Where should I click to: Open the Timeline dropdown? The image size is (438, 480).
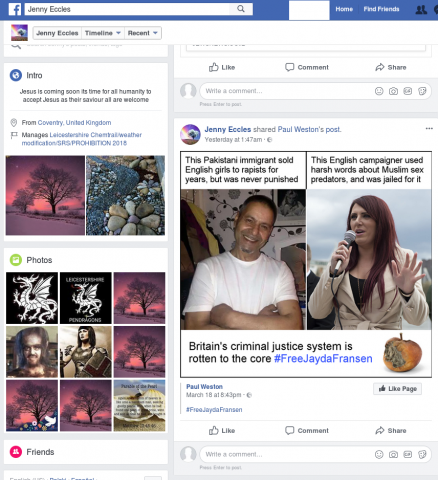click(x=103, y=33)
